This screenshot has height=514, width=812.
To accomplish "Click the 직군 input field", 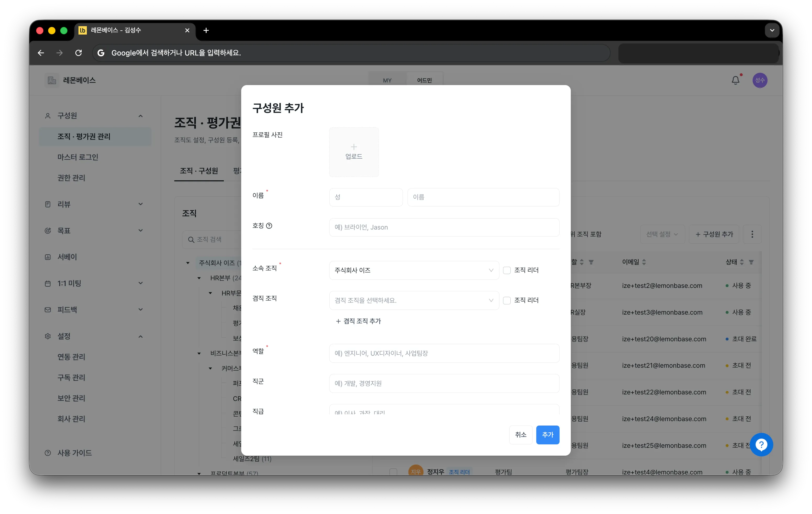I will pos(444,383).
